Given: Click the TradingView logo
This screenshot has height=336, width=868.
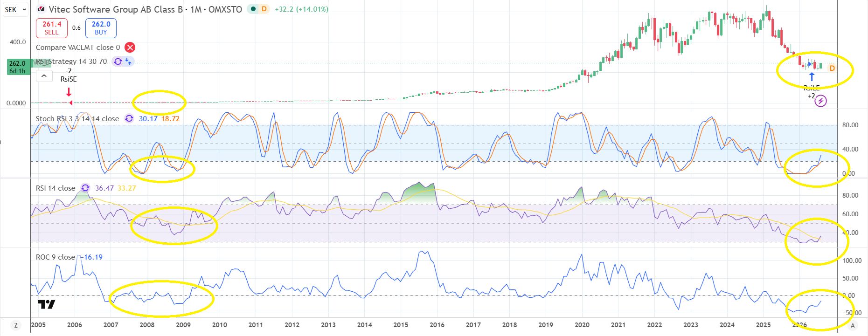Looking at the screenshot, I should point(46,304).
